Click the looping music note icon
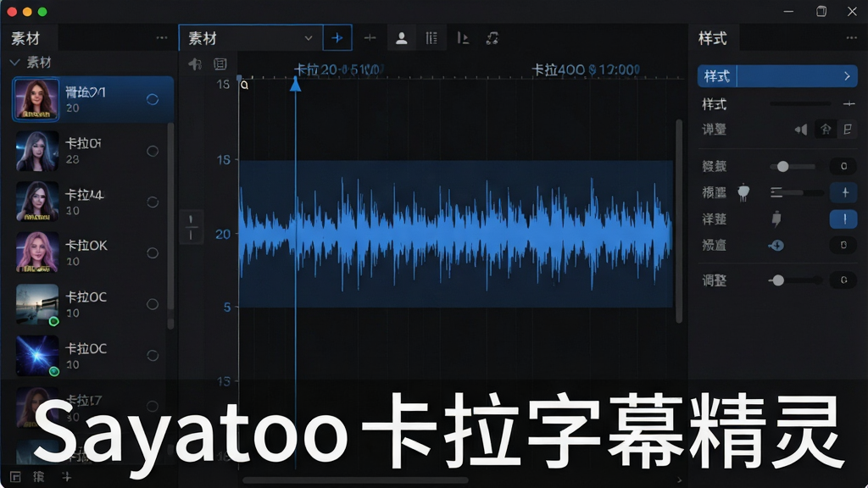The height and width of the screenshot is (488, 868). (492, 37)
